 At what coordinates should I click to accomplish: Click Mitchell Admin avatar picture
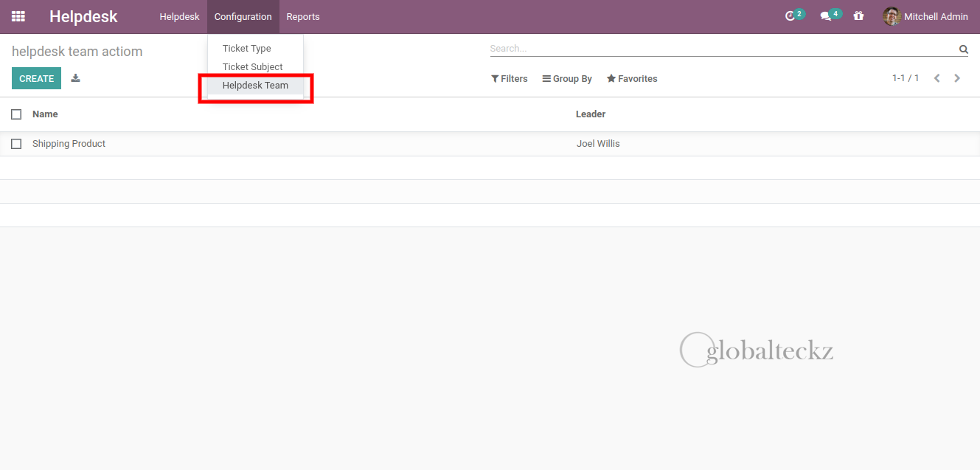click(x=892, y=16)
